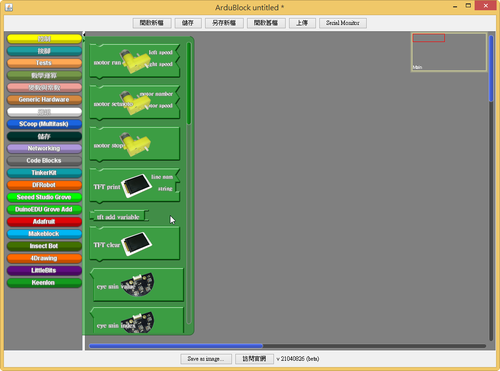Select the motor run block

point(135,62)
